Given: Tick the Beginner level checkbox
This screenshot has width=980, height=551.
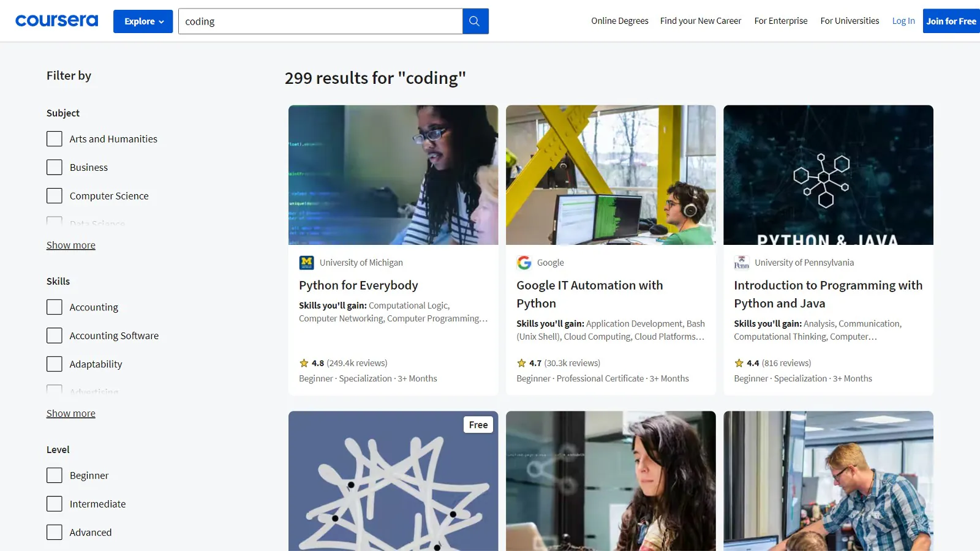Looking at the screenshot, I should (55, 476).
